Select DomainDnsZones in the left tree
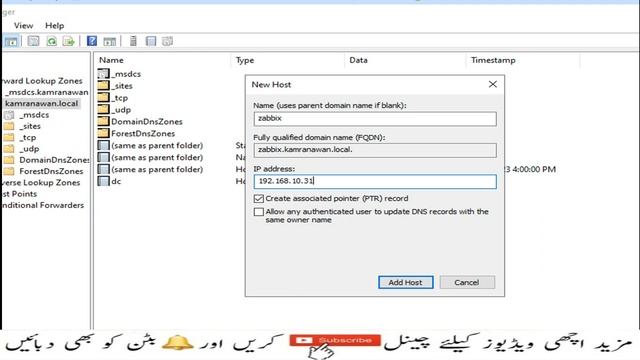 click(x=53, y=160)
